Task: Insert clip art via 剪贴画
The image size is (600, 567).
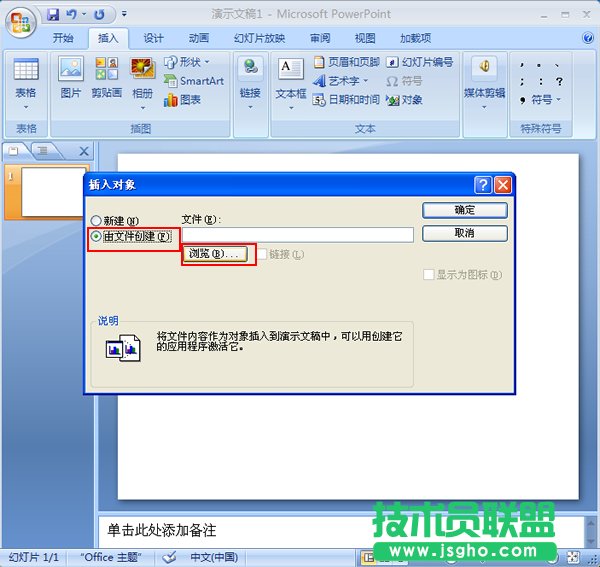Action: tap(107, 78)
